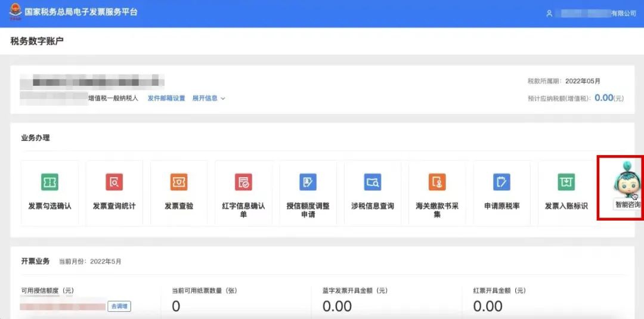Select the 红字信息确认单 icon
Viewport: 644px width, 319px height.
243,182
